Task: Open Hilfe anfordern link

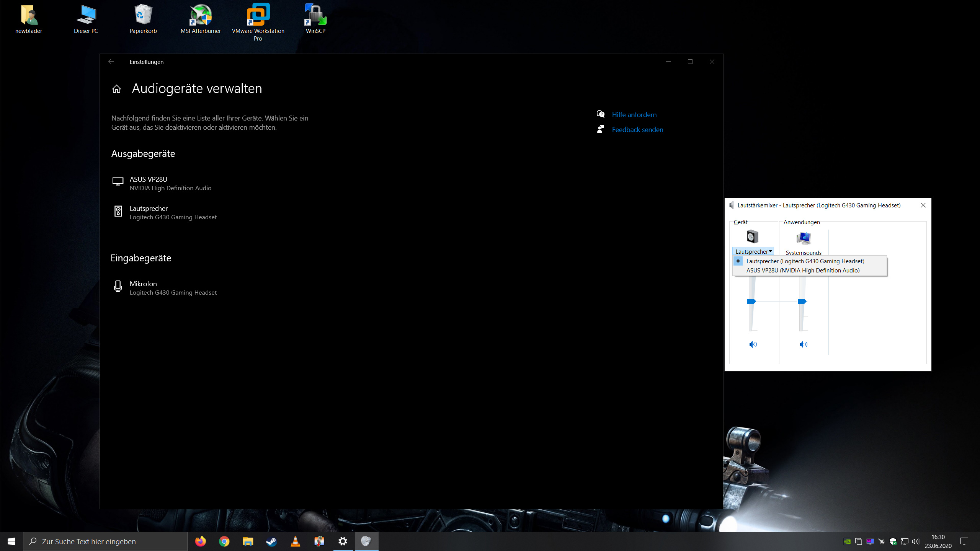Action: (634, 114)
